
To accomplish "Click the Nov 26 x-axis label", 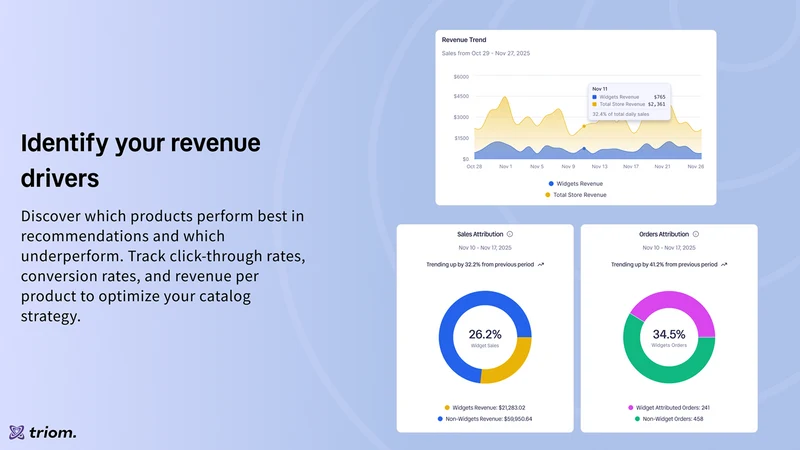I will 695,166.
